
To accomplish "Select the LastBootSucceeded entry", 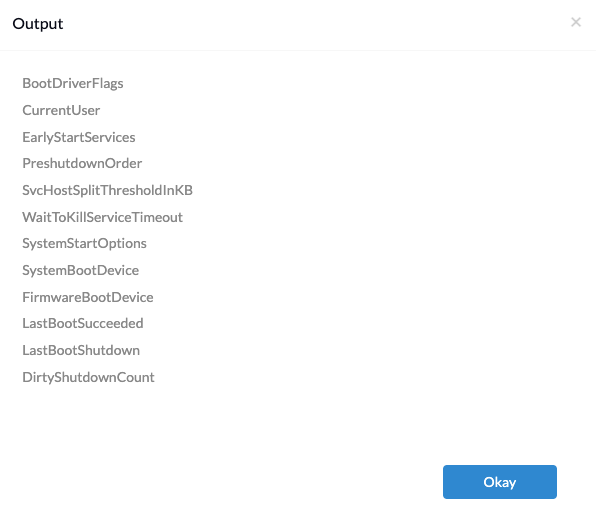I will (83, 323).
